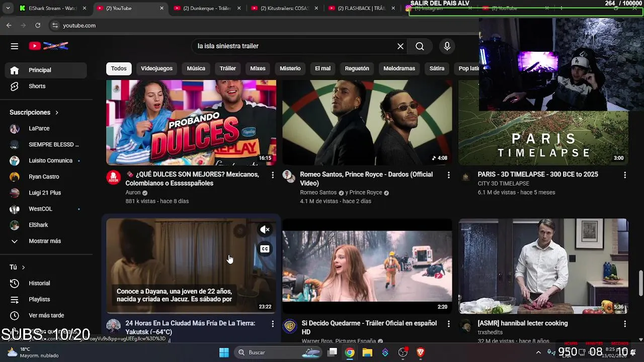Open more options for hannibal lecter video
644x362 pixels.
click(625, 324)
